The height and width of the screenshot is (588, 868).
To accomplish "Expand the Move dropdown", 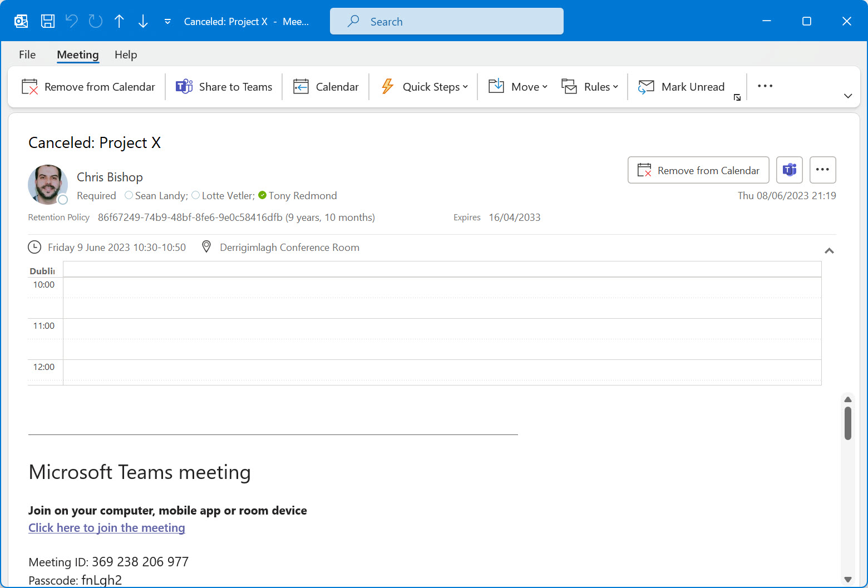I will (544, 87).
